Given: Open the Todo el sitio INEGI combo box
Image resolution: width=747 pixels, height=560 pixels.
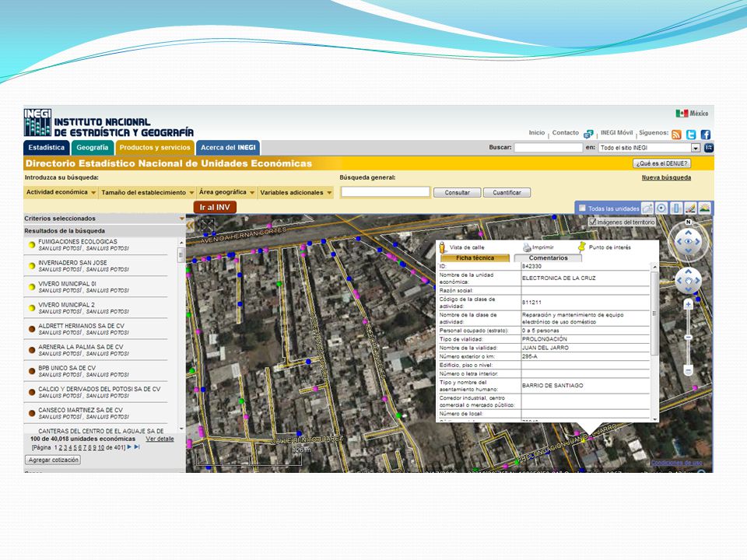Looking at the screenshot, I should [649, 148].
